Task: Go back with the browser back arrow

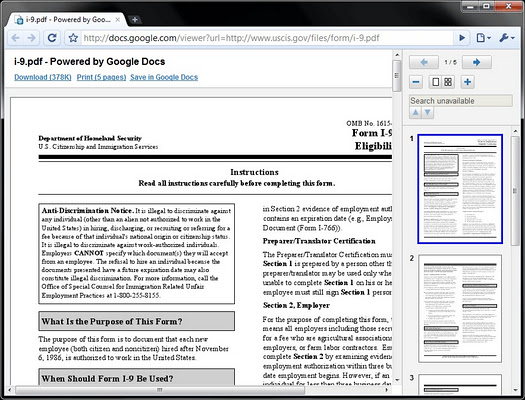Action: point(15,38)
